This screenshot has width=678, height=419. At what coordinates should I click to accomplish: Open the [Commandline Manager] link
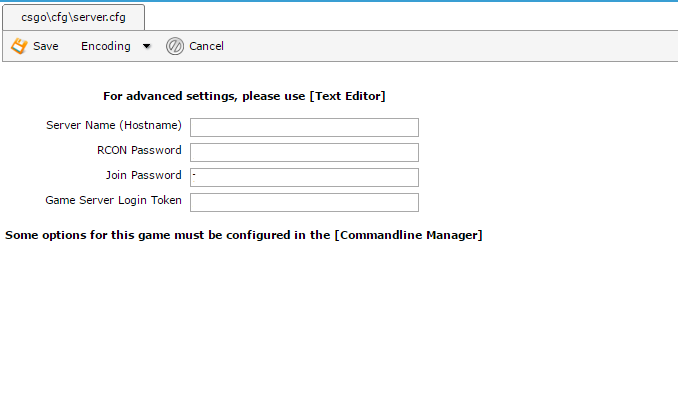408,235
